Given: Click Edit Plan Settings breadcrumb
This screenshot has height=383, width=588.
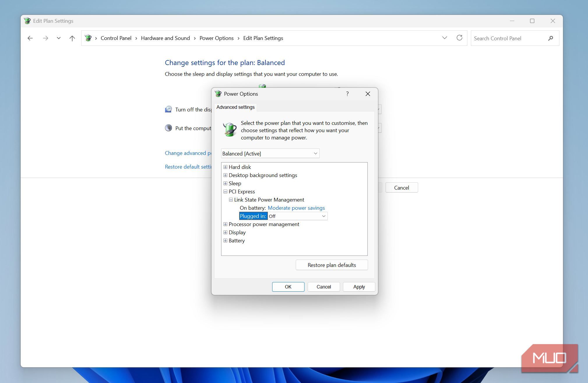Looking at the screenshot, I should point(263,38).
